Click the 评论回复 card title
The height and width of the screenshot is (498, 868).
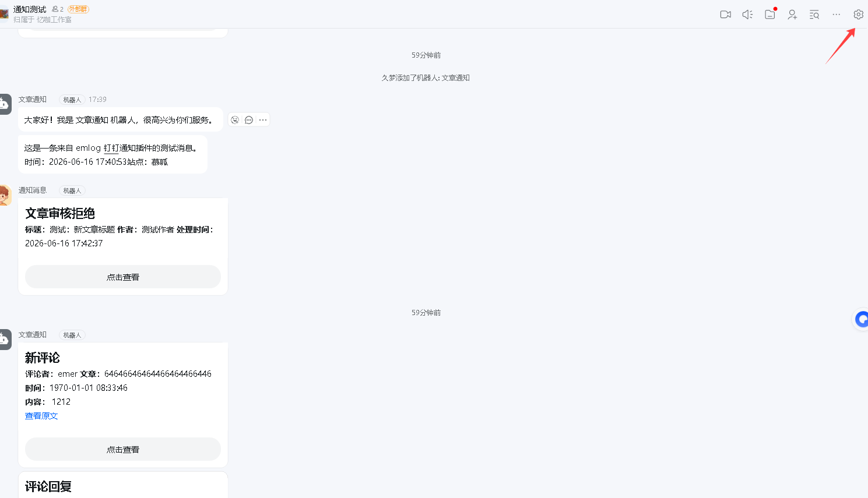coord(48,486)
